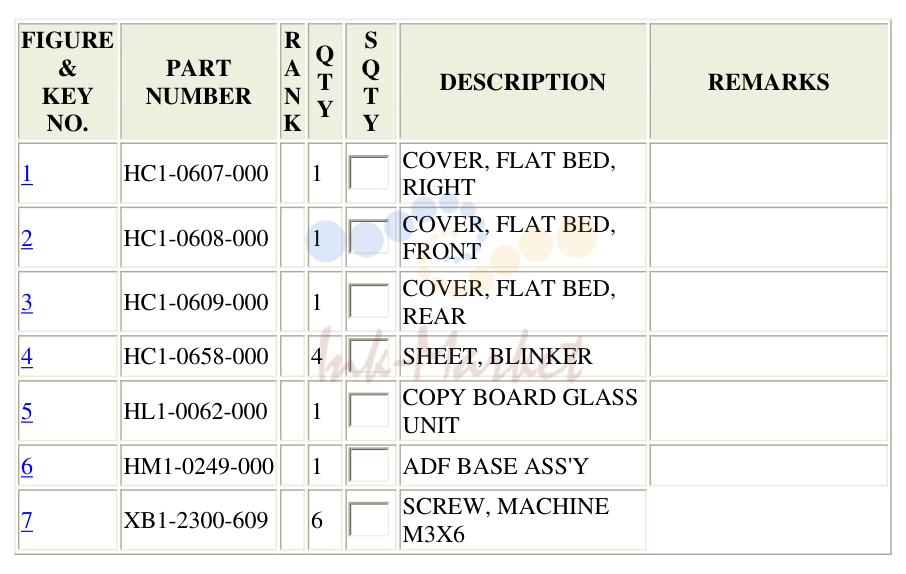Open figure key link 7

tap(27, 521)
